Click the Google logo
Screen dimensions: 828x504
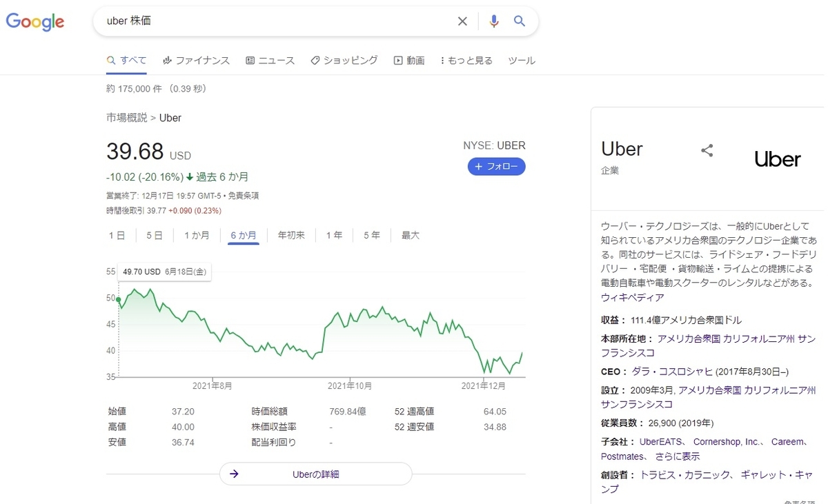[35, 22]
